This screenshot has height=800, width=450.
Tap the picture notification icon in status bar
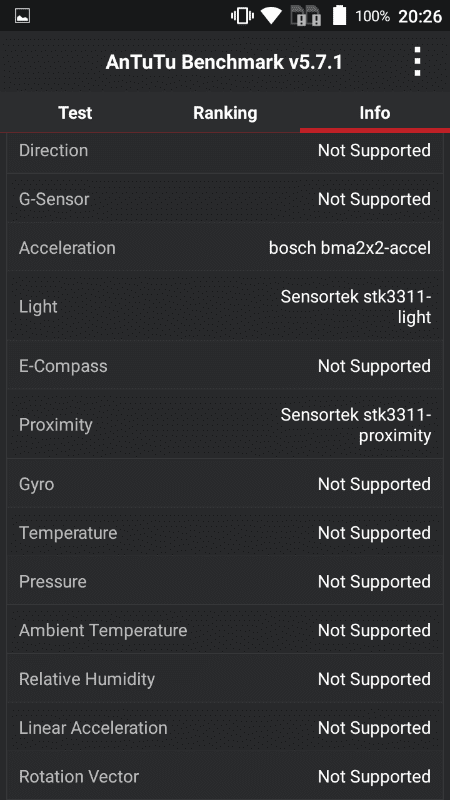point(22,16)
